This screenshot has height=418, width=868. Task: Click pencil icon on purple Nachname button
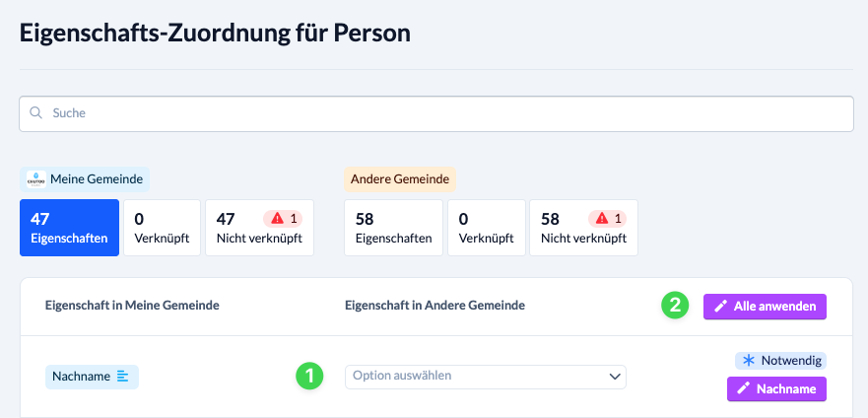click(744, 388)
